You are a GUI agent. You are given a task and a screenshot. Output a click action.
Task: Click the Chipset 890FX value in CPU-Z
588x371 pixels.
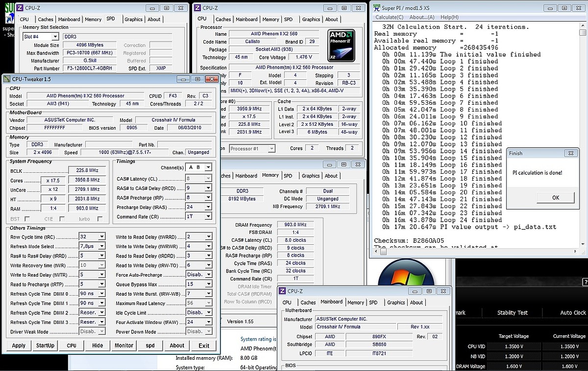(379, 337)
